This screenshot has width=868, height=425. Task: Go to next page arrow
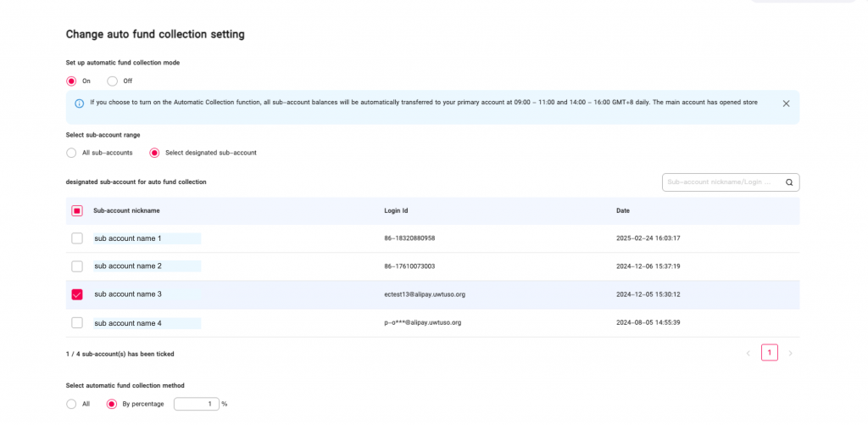click(791, 353)
